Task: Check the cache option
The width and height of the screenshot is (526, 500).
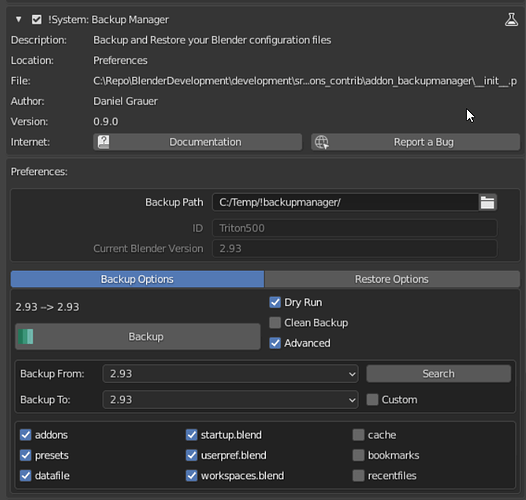Action: tap(358, 435)
